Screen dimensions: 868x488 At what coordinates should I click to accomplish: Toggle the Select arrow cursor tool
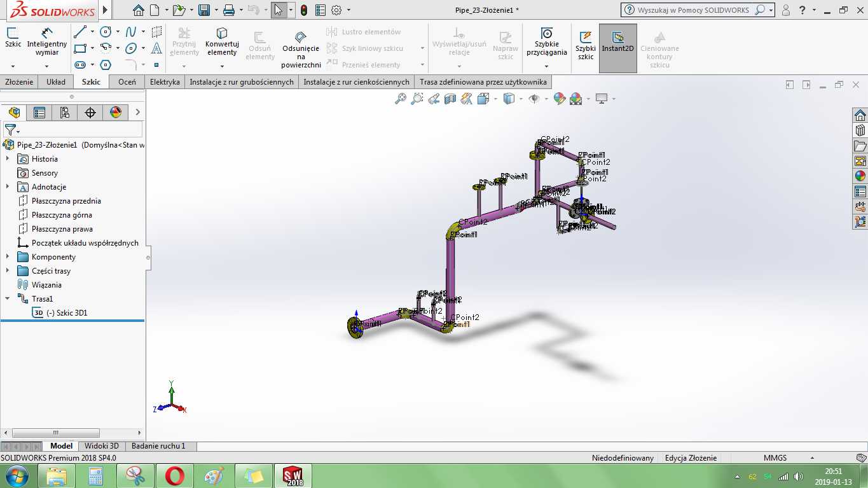[x=278, y=10]
